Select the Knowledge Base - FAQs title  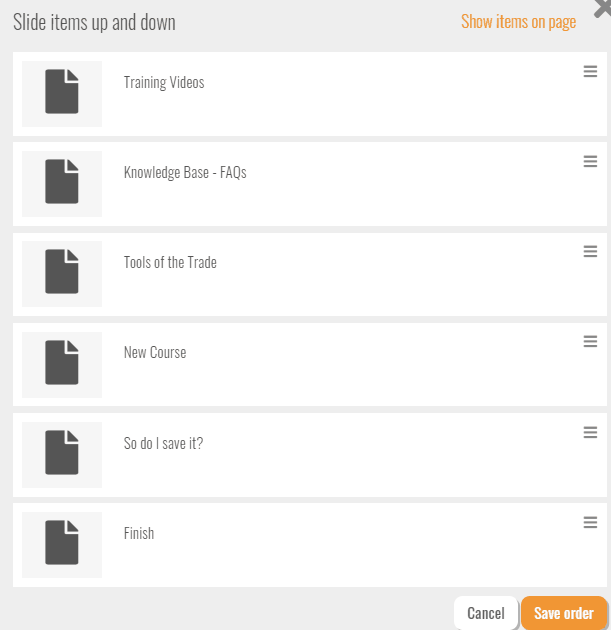pyautogui.click(x=185, y=172)
